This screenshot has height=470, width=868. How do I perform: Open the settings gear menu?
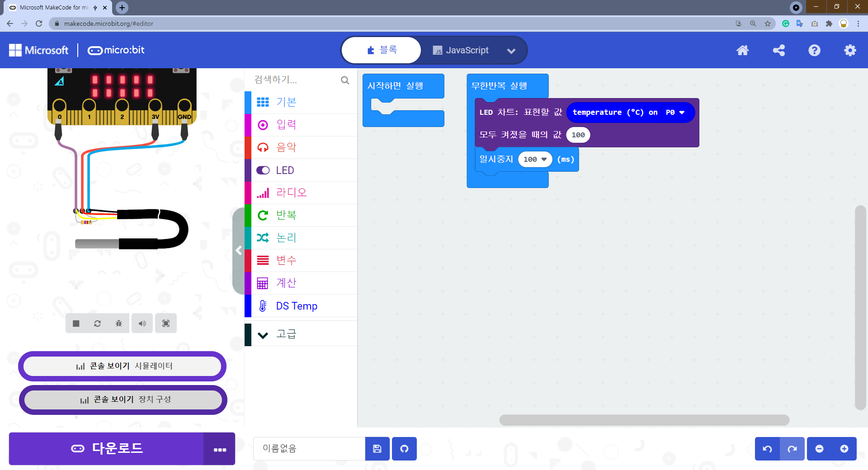tap(850, 50)
